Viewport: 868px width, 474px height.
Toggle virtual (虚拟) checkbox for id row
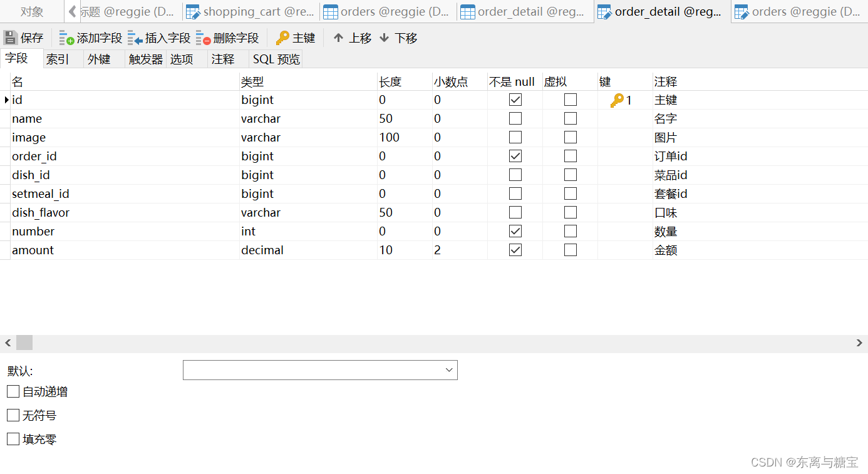pos(571,100)
